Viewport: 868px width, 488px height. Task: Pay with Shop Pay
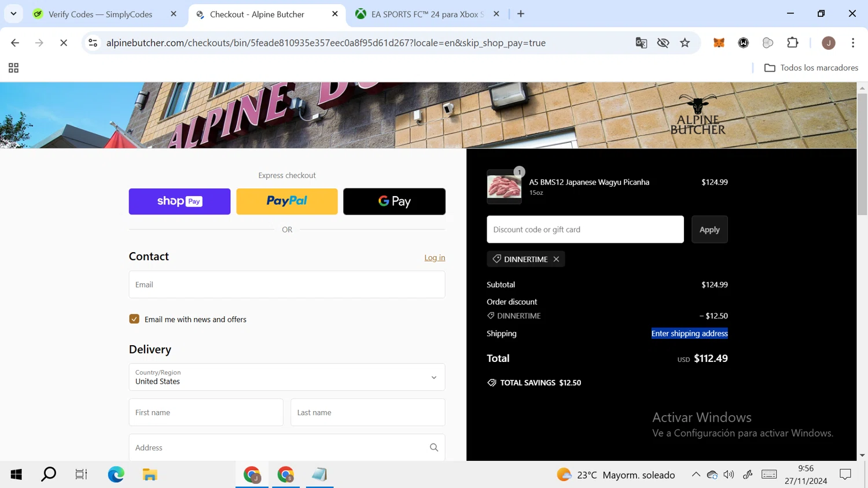click(179, 201)
